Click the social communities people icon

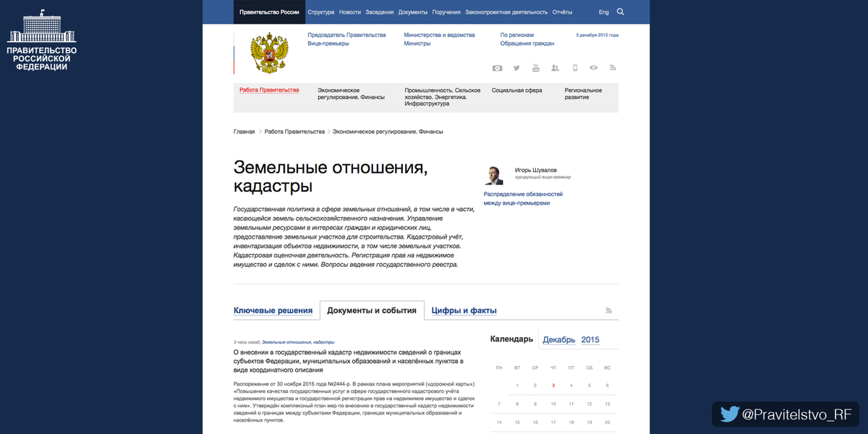pyautogui.click(x=555, y=68)
